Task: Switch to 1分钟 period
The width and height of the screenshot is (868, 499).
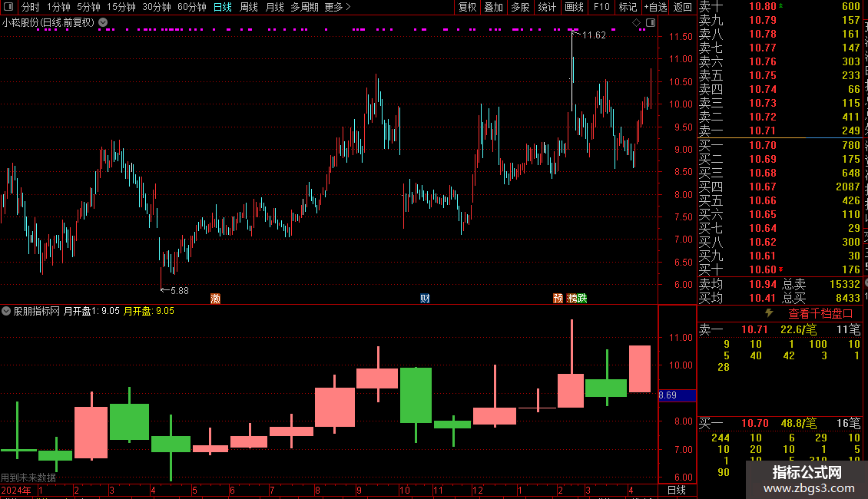Action: pos(58,7)
